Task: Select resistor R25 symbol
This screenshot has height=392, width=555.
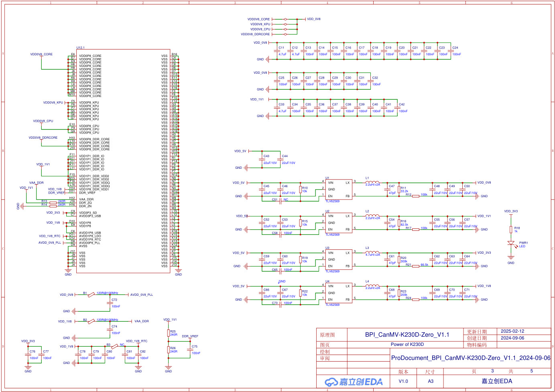Action: [169, 333]
